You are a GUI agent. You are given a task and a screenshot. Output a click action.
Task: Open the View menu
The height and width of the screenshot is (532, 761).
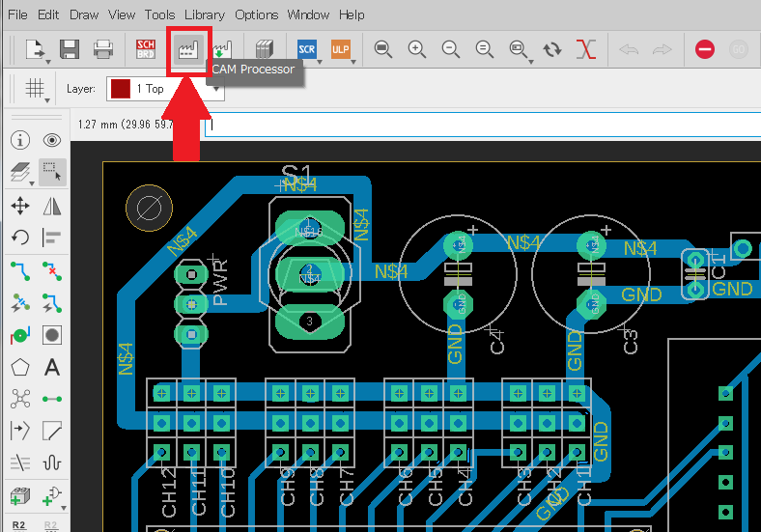click(122, 14)
